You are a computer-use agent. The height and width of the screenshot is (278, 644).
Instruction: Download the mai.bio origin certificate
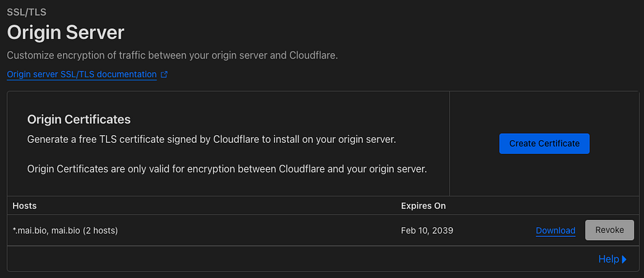pyautogui.click(x=555, y=230)
